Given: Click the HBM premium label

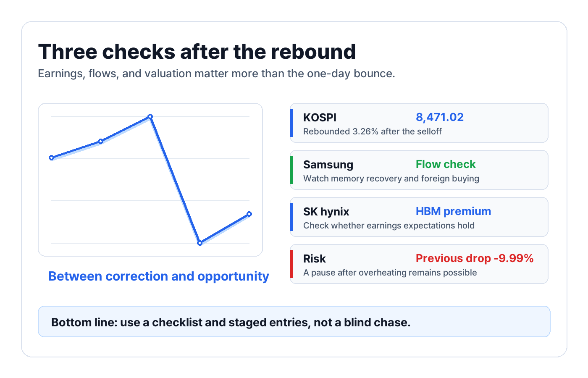Looking at the screenshot, I should pos(453,211).
